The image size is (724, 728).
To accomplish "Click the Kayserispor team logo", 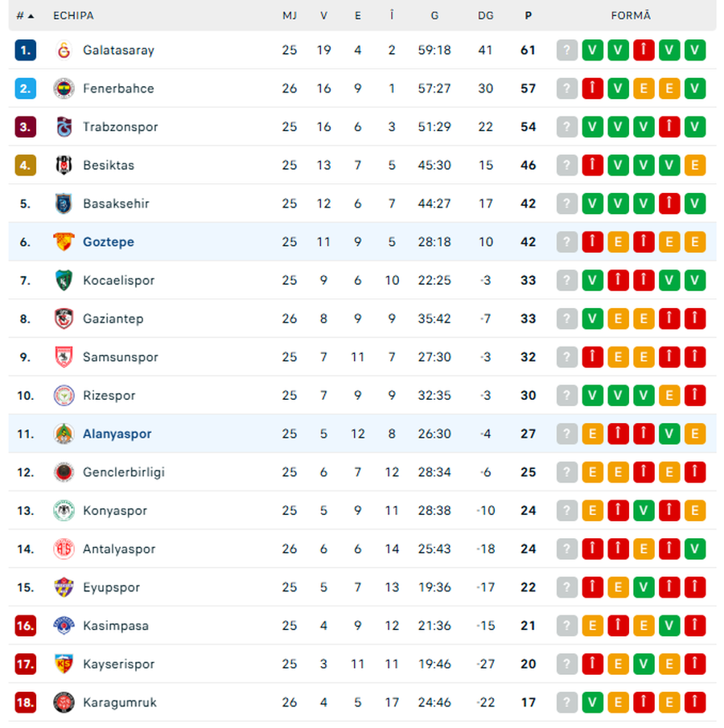I will pos(64,664).
